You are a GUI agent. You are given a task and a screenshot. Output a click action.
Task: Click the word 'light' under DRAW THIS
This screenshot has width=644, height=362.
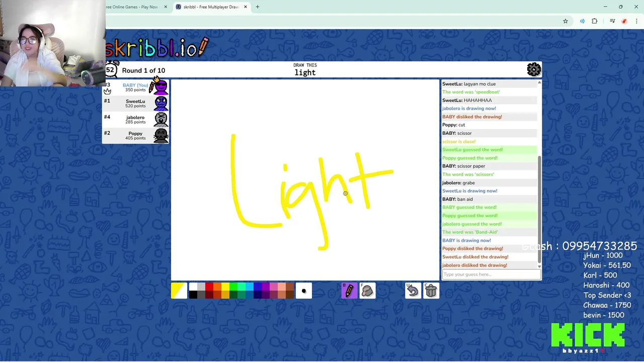305,72
